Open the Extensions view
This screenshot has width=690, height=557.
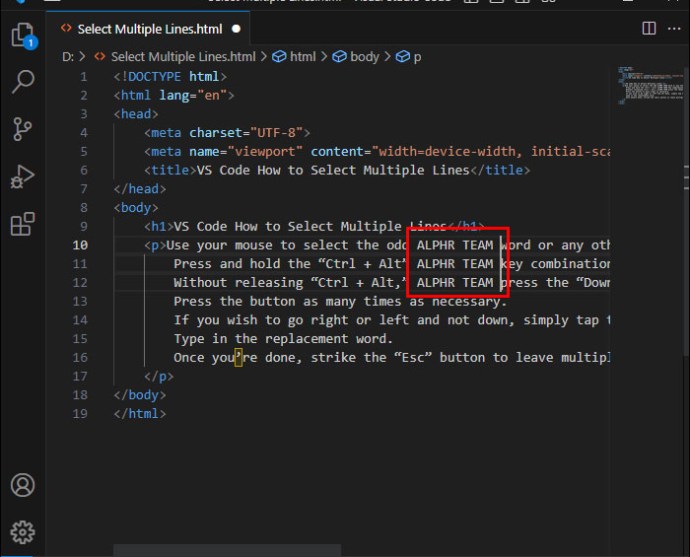(x=22, y=224)
